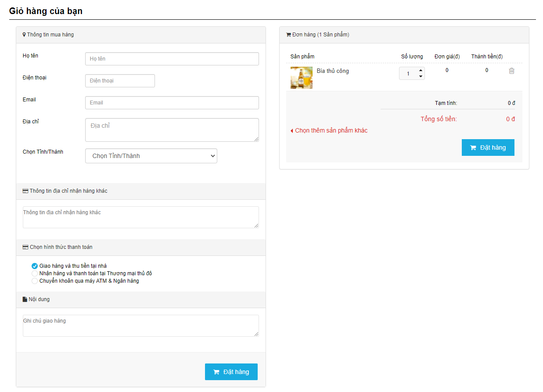The image size is (543, 392).
Task: Focus the Họ tên input field
Action: (x=172, y=59)
